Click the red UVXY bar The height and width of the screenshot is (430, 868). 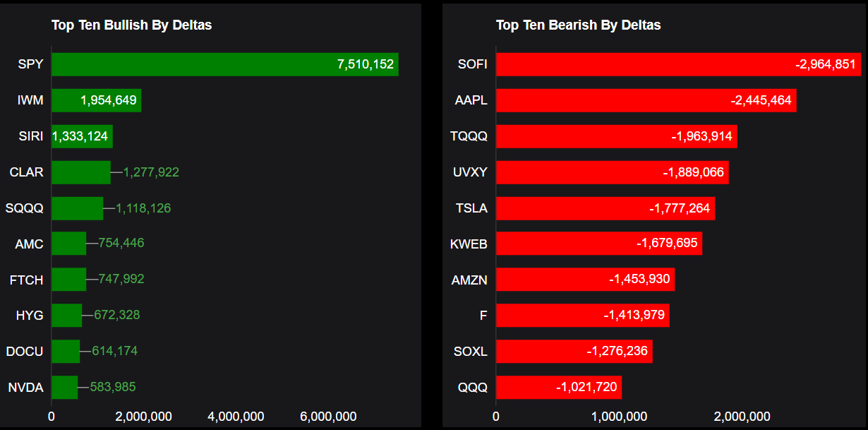coord(612,172)
